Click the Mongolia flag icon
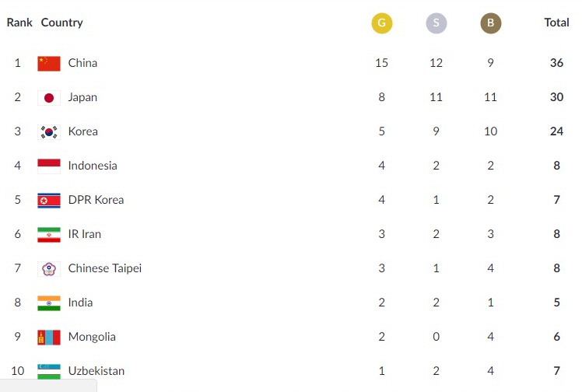The image size is (582, 392). click(x=49, y=338)
